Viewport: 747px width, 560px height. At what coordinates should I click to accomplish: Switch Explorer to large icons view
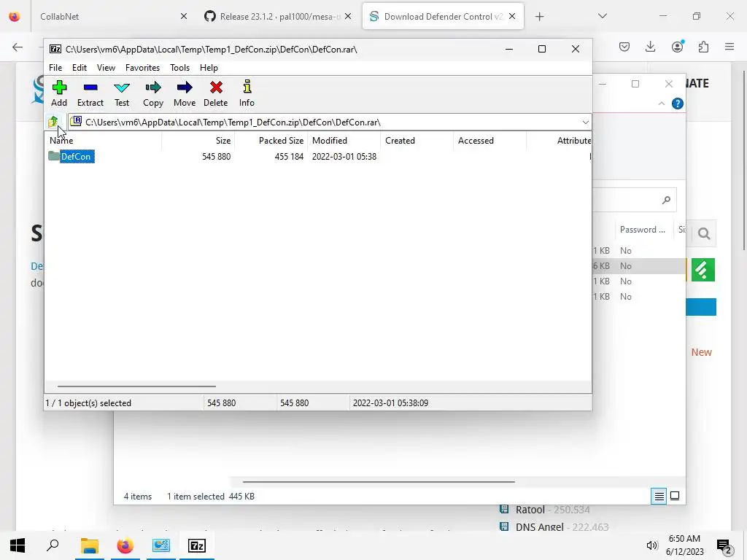coord(675,496)
